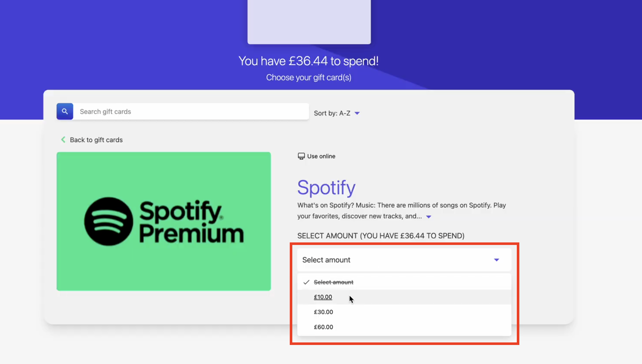Click the monitor icon beside Use online
Image resolution: width=642 pixels, height=364 pixels.
point(301,156)
